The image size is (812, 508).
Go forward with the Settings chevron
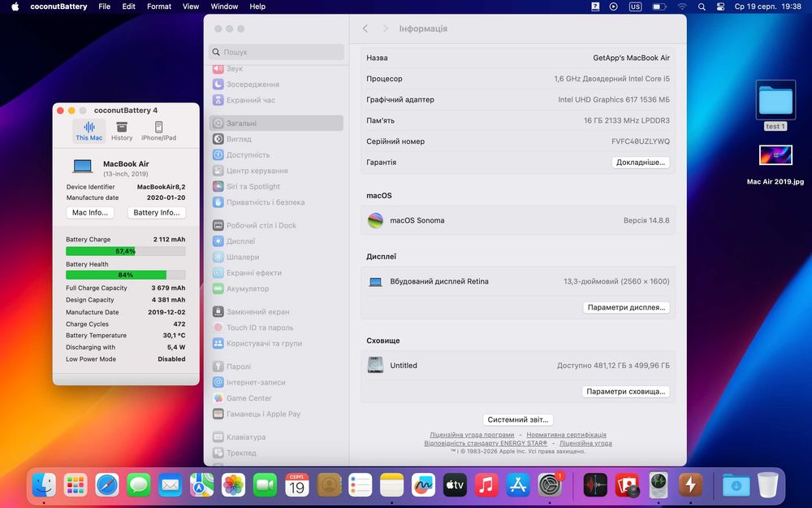tap(385, 28)
